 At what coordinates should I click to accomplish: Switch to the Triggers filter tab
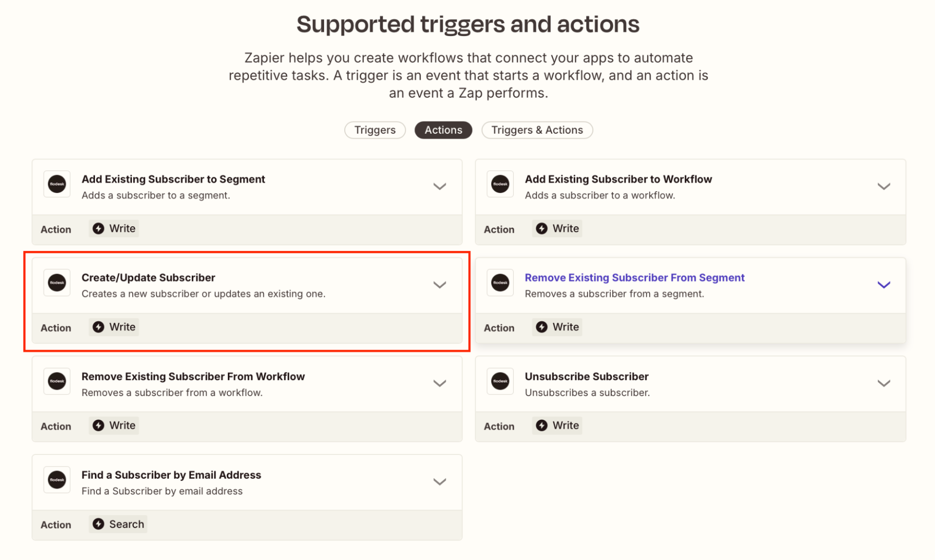[x=375, y=130]
